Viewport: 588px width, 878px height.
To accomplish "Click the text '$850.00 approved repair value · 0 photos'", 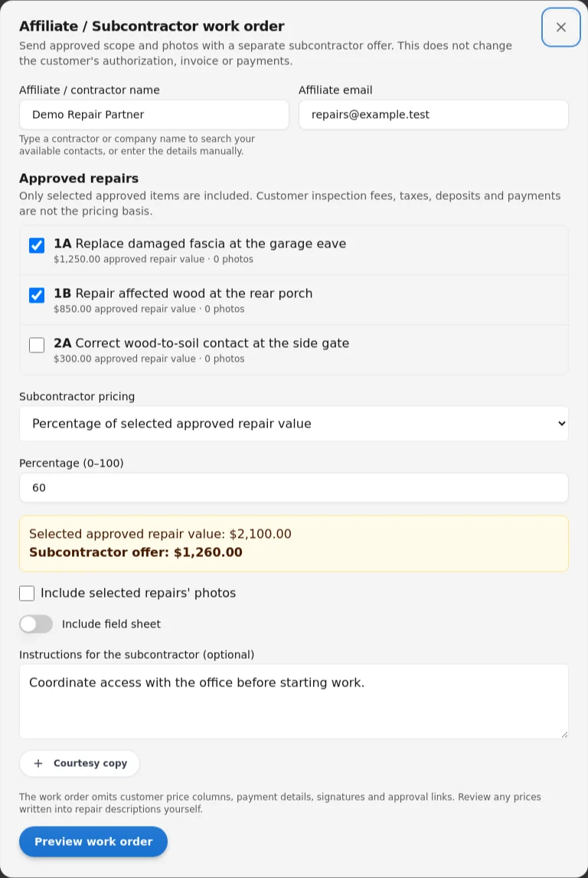I will (149, 309).
